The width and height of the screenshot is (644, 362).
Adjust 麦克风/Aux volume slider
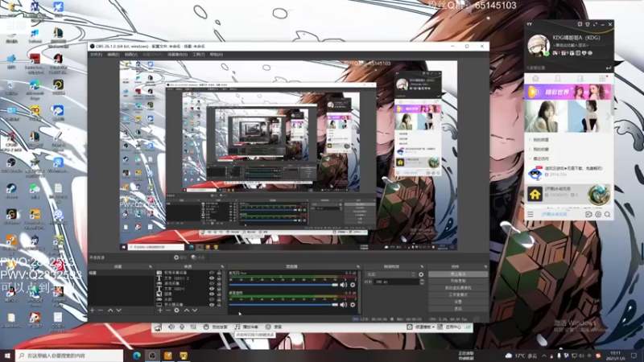(283, 285)
